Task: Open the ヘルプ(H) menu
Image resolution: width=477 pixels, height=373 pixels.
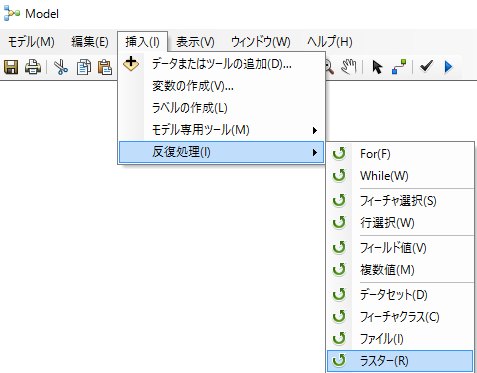Action: [330, 42]
